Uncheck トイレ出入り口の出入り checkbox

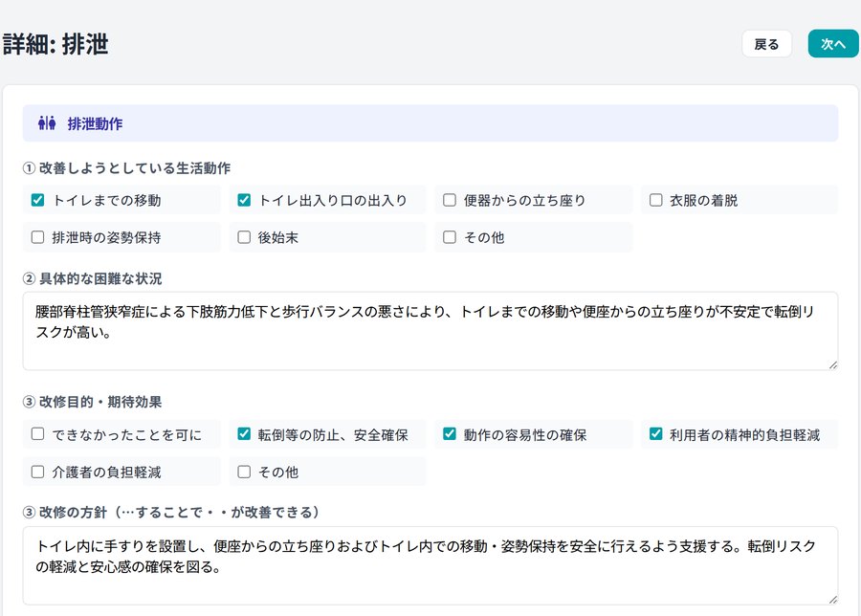tap(244, 200)
